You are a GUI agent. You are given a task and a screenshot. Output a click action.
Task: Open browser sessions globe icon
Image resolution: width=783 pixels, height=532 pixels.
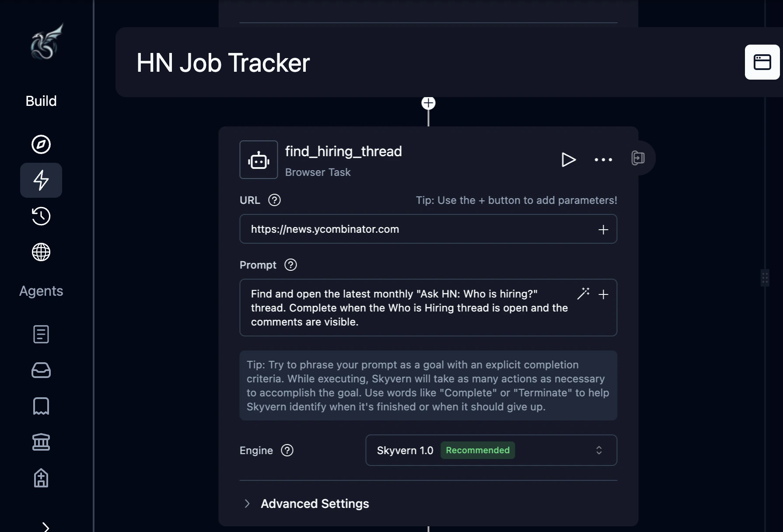tap(41, 252)
